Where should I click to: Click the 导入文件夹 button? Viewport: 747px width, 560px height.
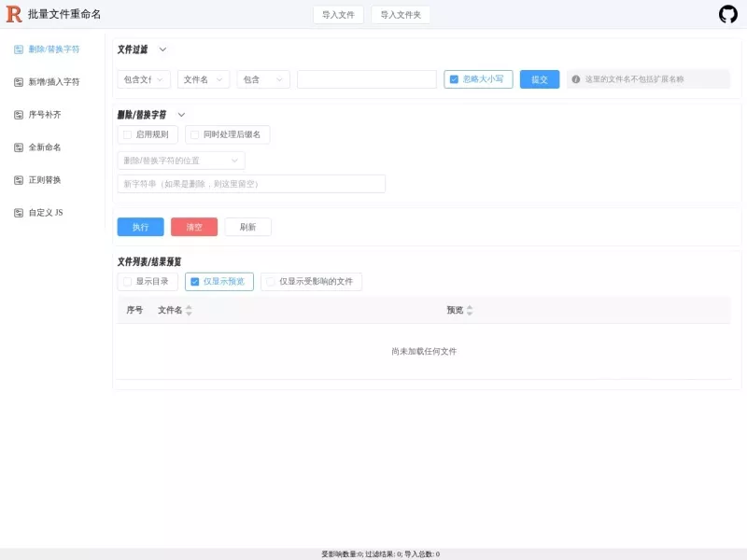(x=401, y=15)
